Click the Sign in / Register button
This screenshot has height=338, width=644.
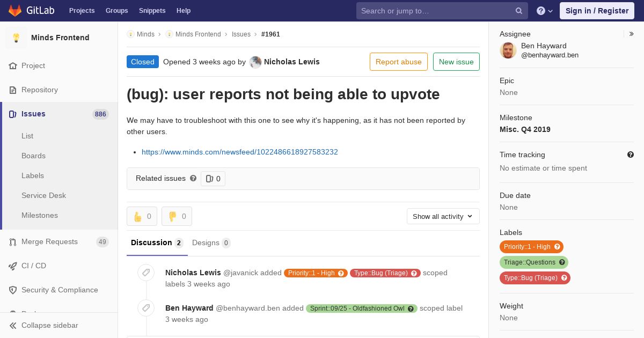click(x=597, y=11)
